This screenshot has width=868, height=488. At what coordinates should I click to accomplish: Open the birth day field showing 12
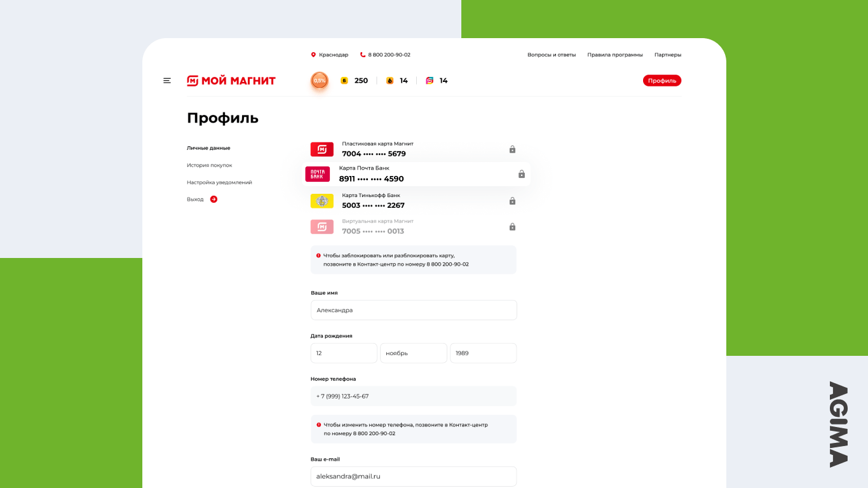click(x=344, y=353)
